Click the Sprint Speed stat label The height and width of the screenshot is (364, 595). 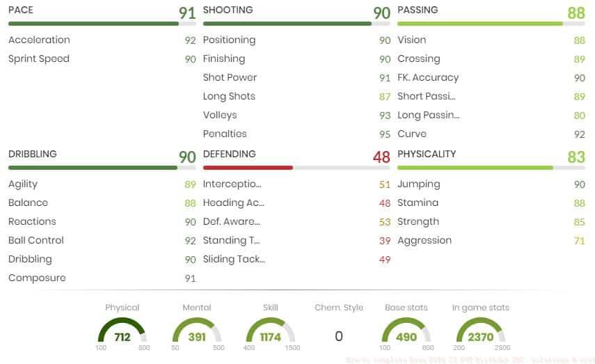point(39,58)
